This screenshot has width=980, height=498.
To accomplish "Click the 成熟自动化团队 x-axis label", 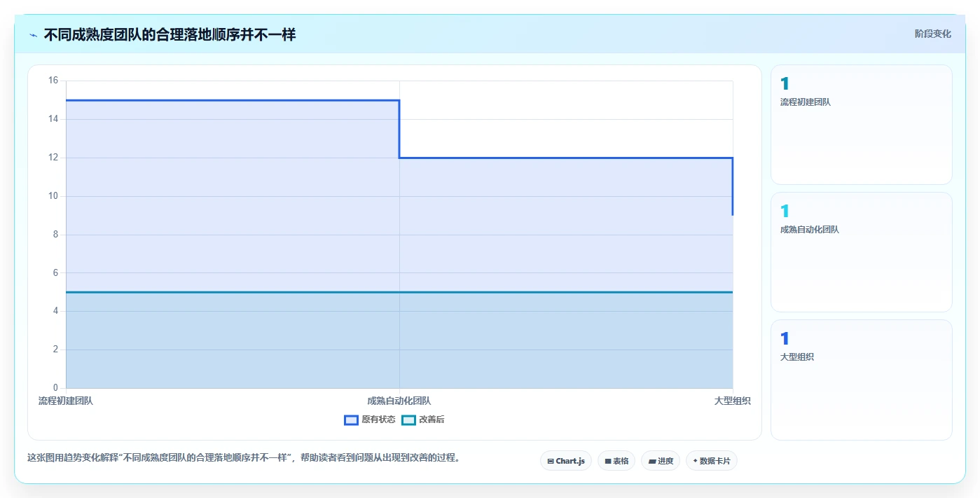I will (x=399, y=401).
